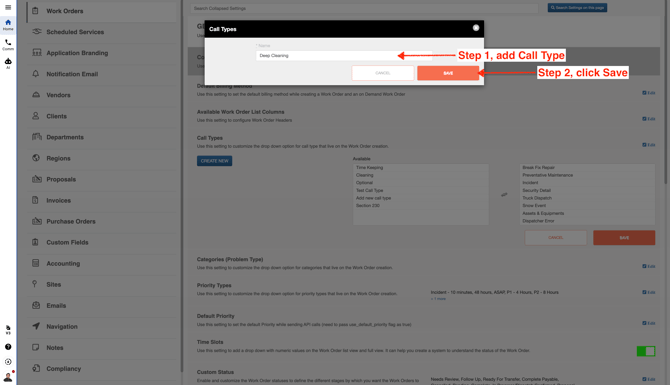Click Cancel in the Call Types dialog
This screenshot has width=670, height=385.
point(383,73)
